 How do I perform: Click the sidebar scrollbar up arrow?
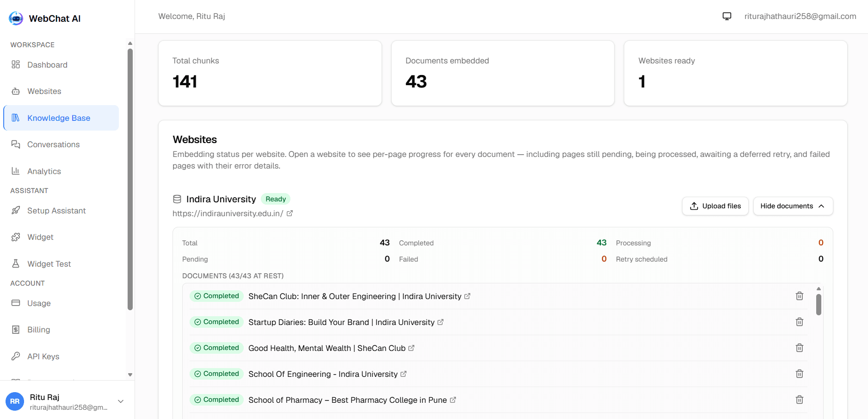[x=130, y=43]
